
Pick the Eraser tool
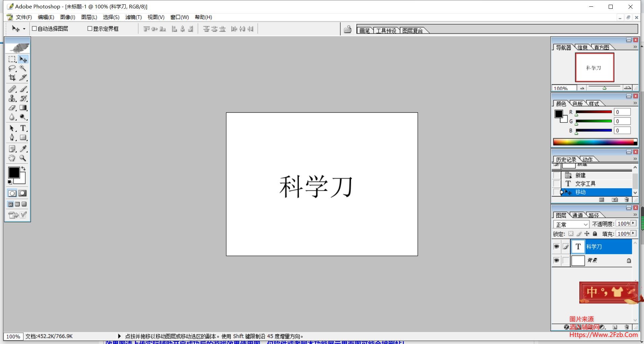click(12, 108)
